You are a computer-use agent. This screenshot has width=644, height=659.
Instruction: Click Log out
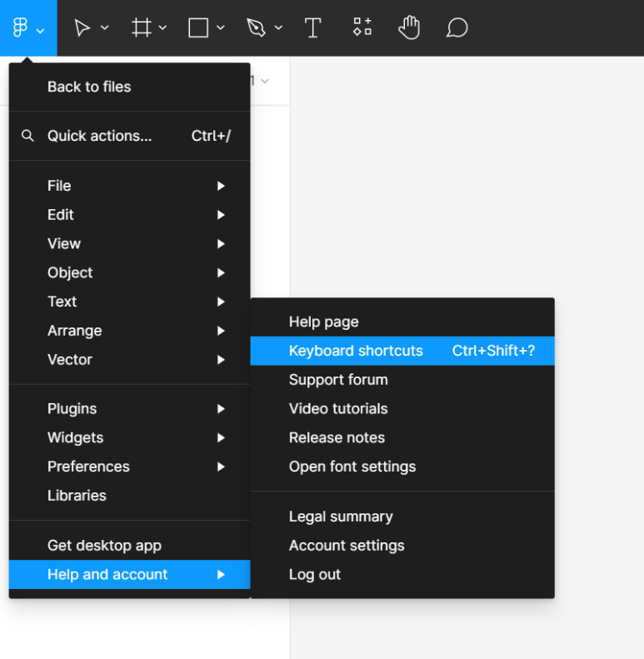tap(402, 575)
